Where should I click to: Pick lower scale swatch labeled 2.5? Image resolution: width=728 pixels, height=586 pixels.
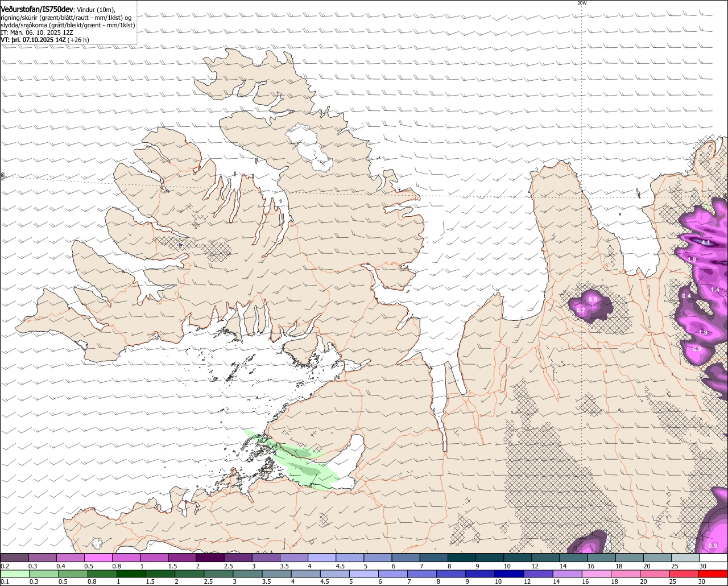pos(218,573)
